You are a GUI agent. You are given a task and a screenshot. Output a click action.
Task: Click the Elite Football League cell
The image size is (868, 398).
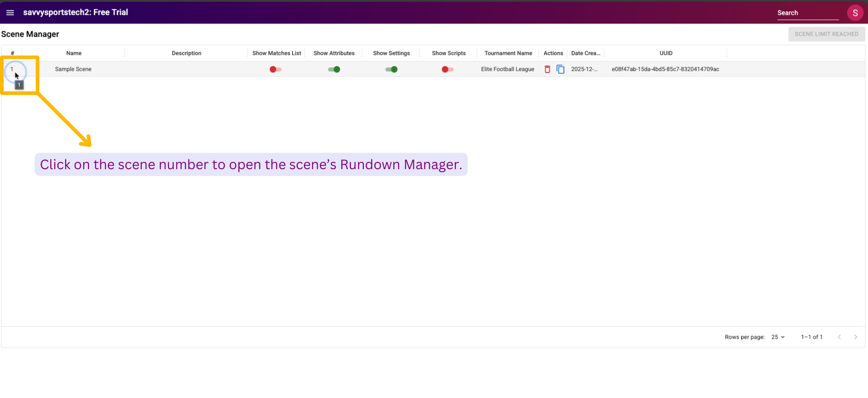(x=507, y=69)
